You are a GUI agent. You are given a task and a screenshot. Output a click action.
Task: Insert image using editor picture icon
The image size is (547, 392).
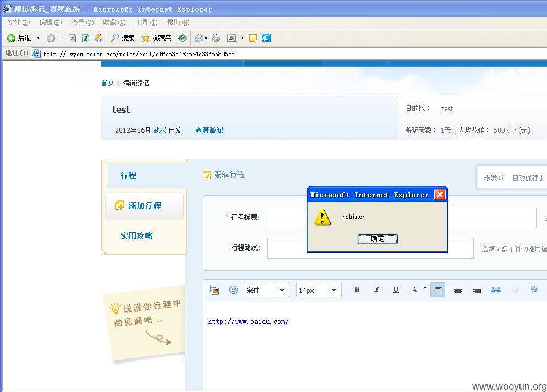[215, 290]
